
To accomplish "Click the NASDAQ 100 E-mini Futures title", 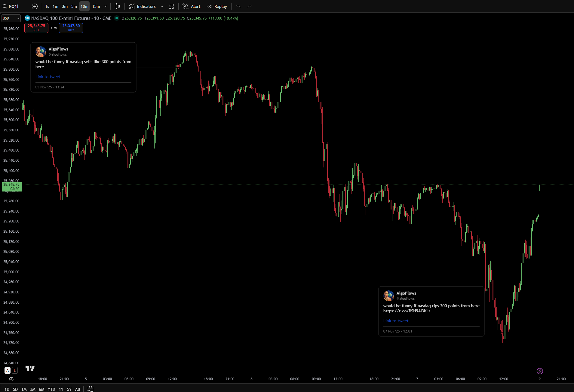I will coord(61,18).
